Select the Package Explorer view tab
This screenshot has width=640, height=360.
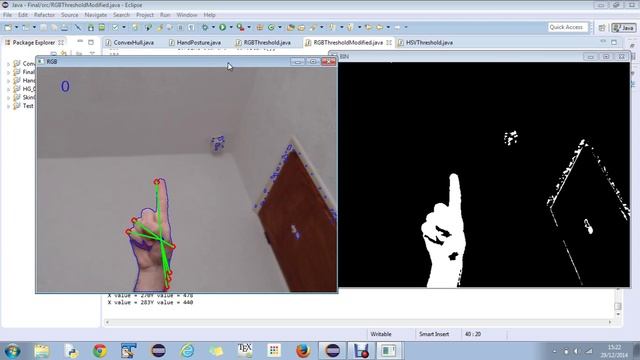click(x=34, y=42)
